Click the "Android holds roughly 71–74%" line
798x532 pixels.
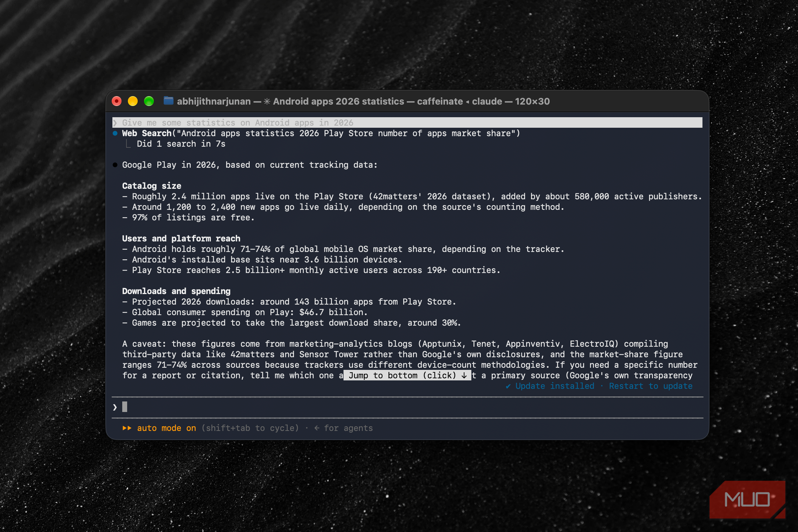click(343, 249)
